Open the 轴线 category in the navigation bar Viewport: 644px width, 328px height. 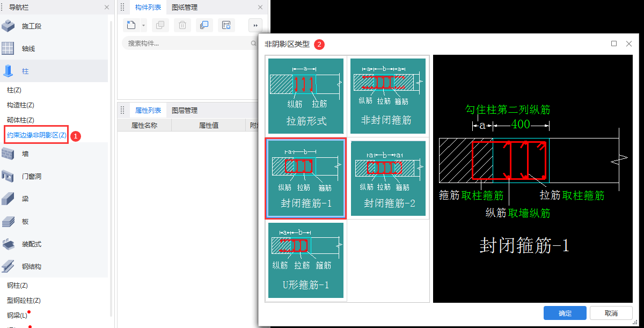tap(54, 48)
